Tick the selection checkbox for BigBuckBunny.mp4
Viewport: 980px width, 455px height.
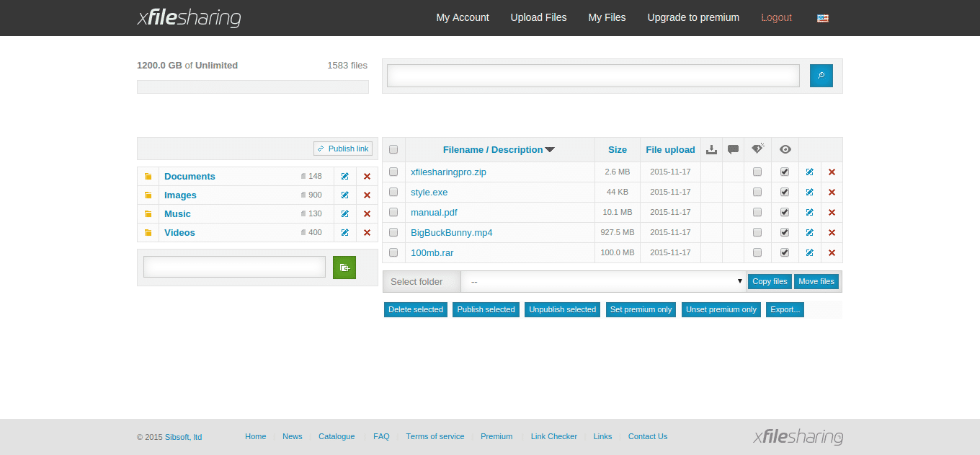pyautogui.click(x=393, y=233)
